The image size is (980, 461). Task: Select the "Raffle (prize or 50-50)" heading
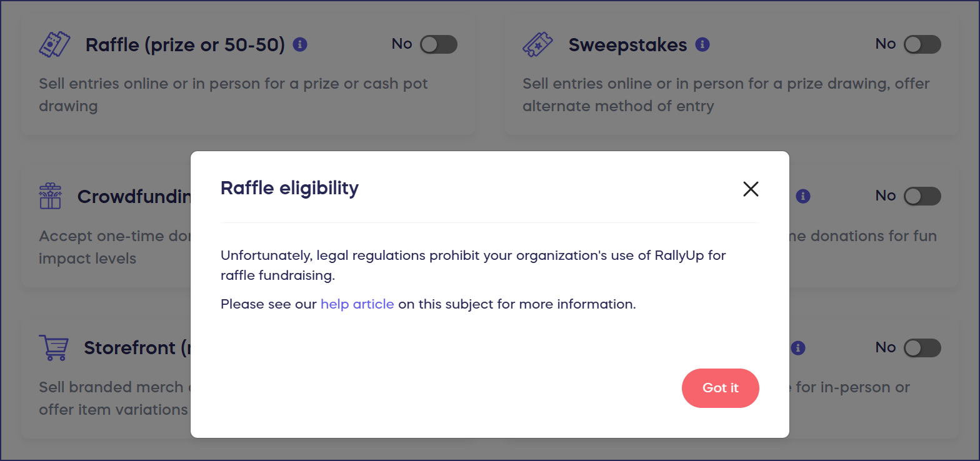click(185, 45)
